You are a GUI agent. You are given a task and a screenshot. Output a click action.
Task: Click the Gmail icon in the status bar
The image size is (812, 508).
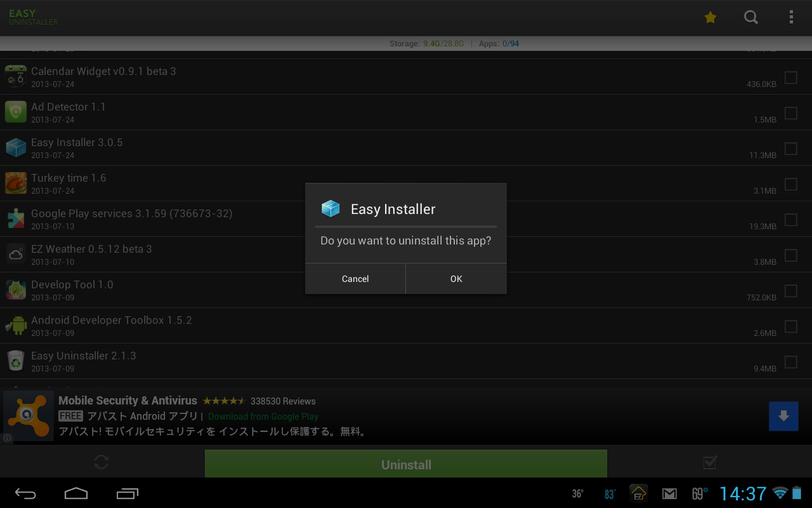click(x=669, y=493)
